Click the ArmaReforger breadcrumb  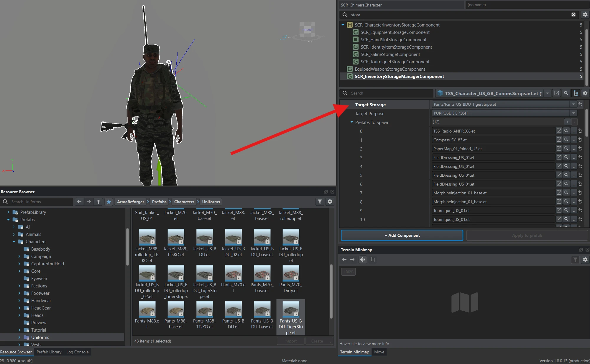[131, 202]
